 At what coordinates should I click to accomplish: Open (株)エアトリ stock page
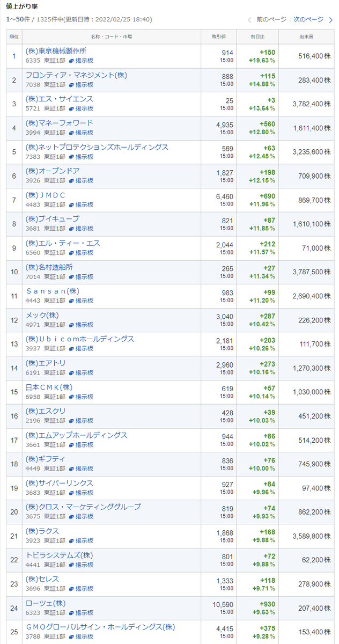click(x=46, y=363)
